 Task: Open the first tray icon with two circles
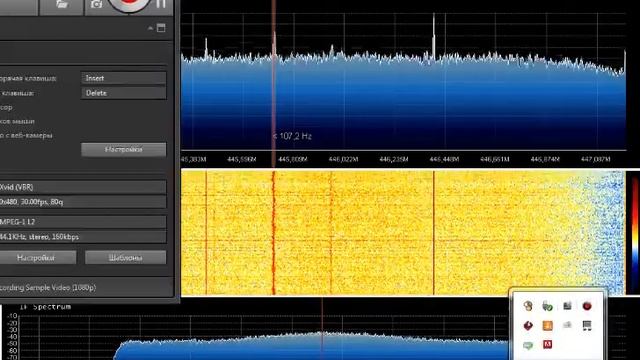(x=528, y=306)
